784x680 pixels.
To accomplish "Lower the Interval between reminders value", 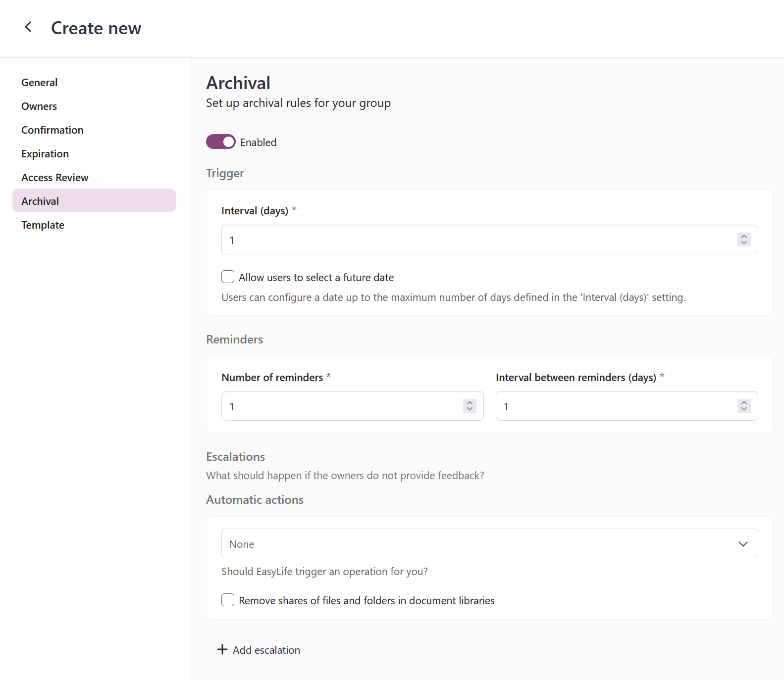I will tap(744, 409).
